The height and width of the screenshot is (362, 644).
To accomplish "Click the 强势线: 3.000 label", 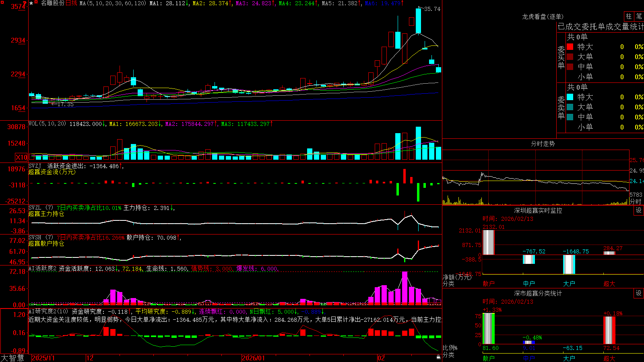I will point(212,269).
